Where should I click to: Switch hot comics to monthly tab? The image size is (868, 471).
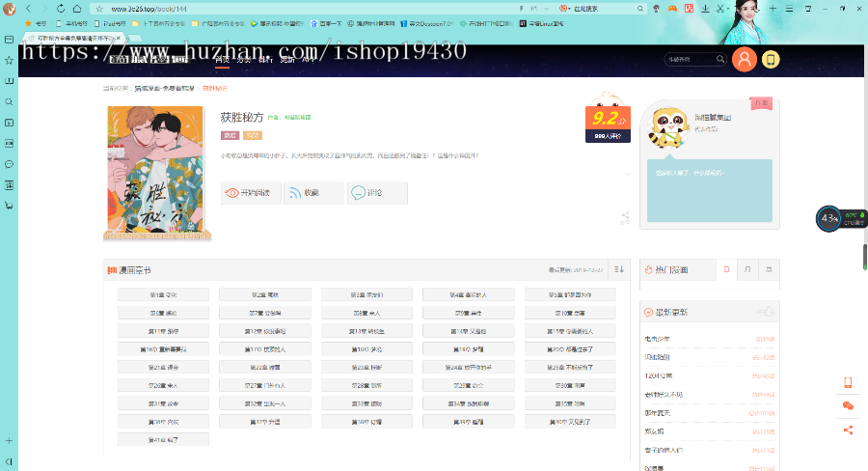747,270
